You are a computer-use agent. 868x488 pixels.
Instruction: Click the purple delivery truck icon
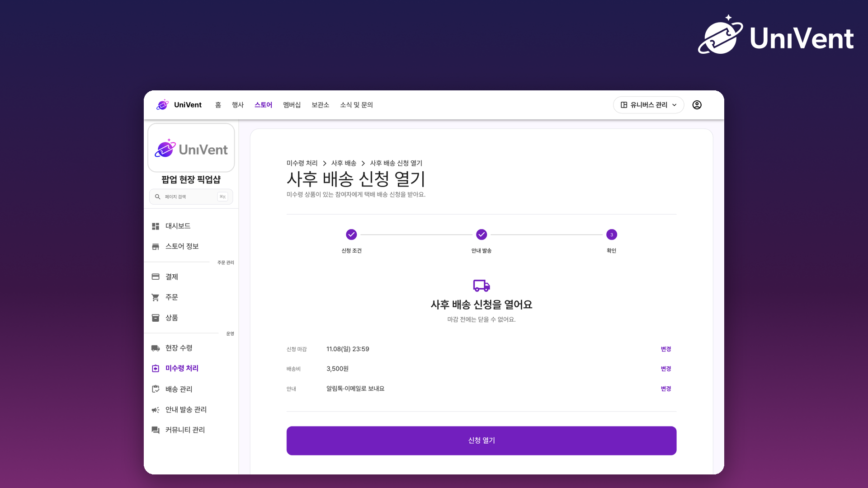point(481,286)
